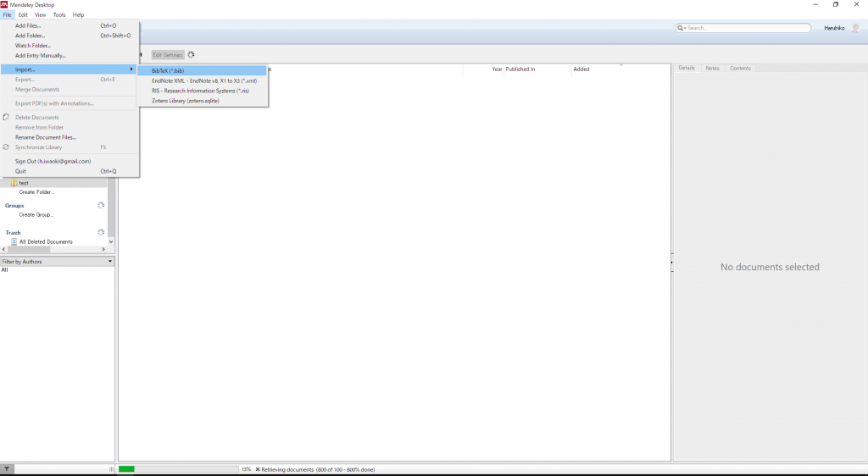Click spinner icon beside Edit Settings
The image size is (868, 476).
tap(191, 55)
